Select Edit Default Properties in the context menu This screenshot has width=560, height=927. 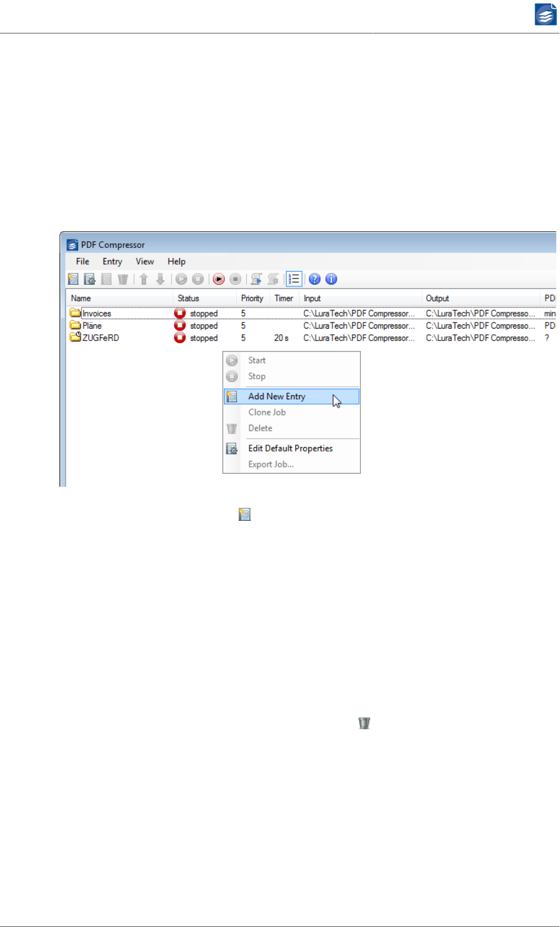(x=291, y=448)
